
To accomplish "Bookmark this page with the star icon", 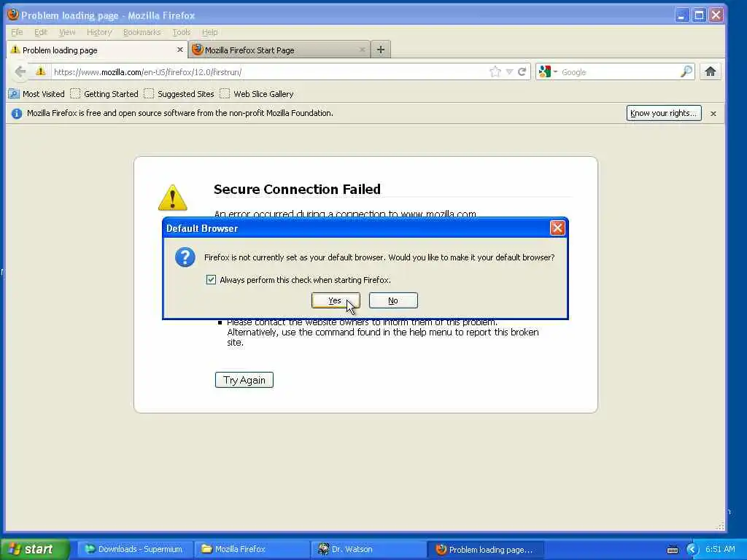I will click(495, 72).
